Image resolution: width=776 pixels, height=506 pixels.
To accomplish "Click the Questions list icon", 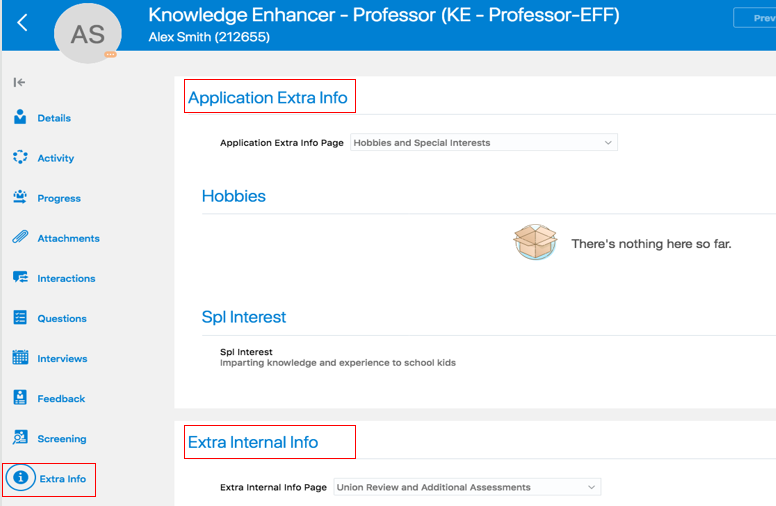I will (x=20, y=318).
